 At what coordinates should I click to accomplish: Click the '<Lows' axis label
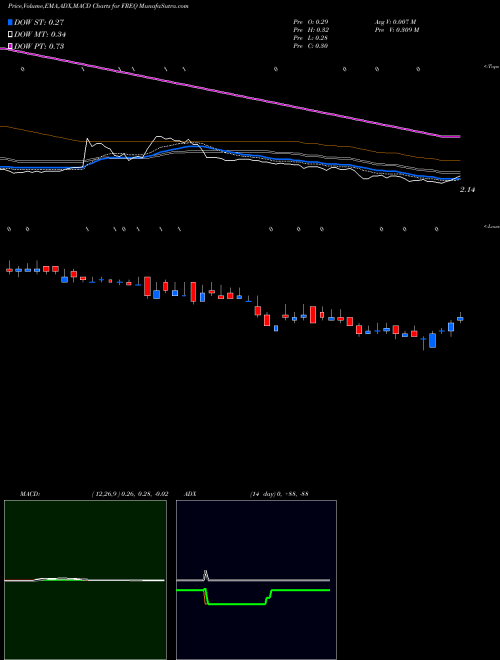492,226
